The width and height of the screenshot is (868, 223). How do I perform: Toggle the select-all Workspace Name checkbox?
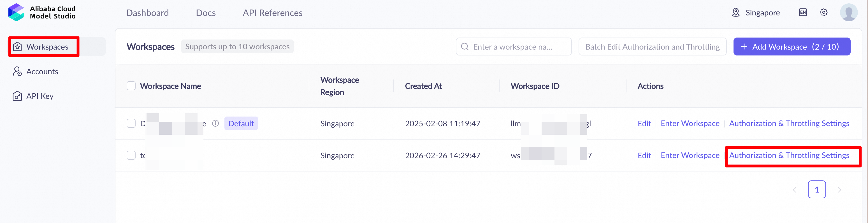(x=131, y=86)
